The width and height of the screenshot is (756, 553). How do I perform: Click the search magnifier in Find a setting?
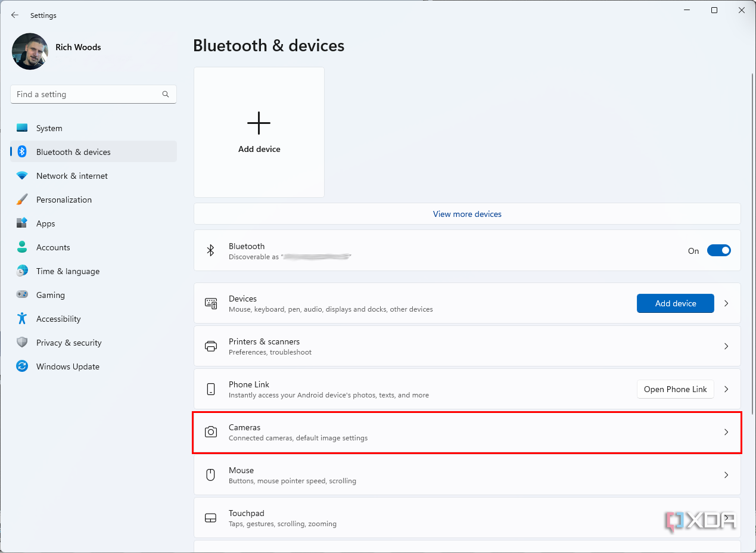click(x=165, y=94)
